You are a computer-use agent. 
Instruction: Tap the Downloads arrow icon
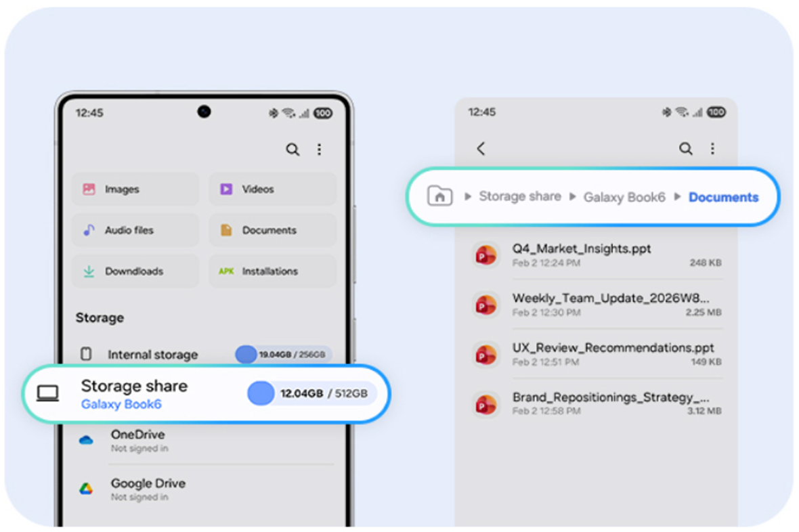tap(89, 271)
